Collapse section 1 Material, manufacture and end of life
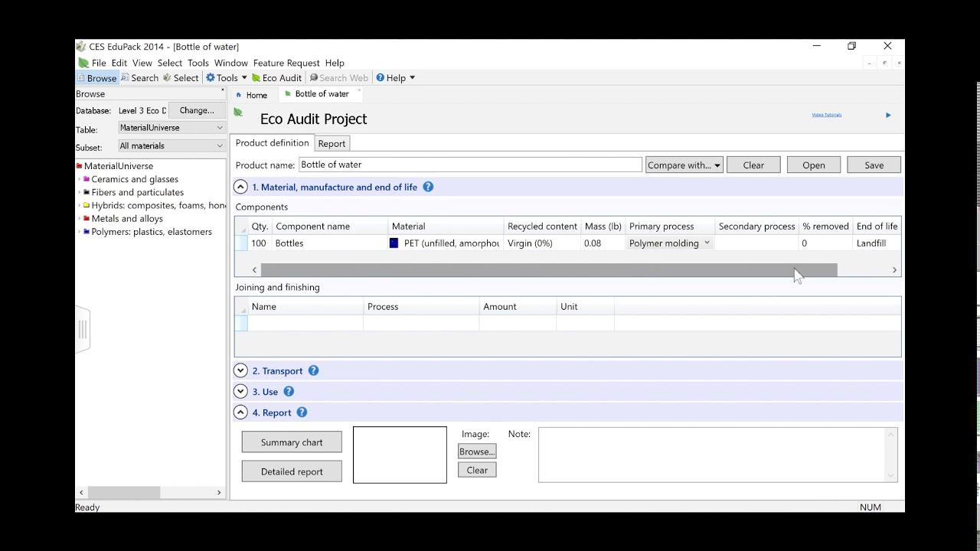Viewport: 980px width, 551px height. (240, 187)
